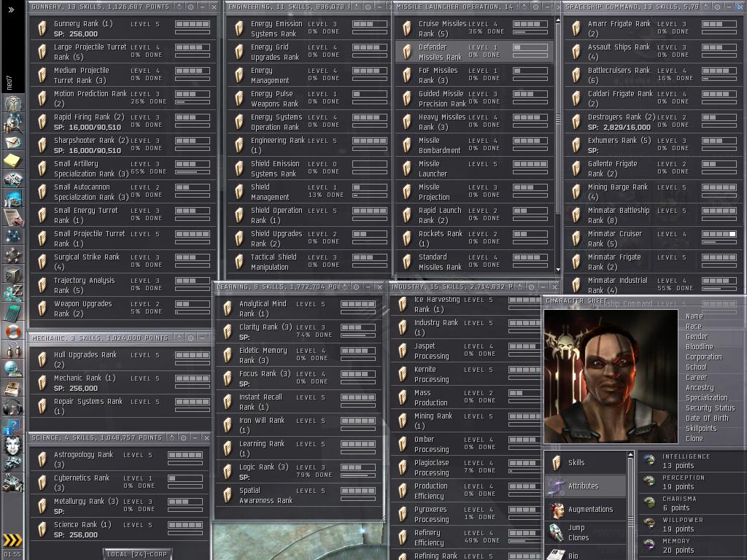Open the Bio tab in character sheet
The height and width of the screenshot is (560, 747).
[586, 554]
